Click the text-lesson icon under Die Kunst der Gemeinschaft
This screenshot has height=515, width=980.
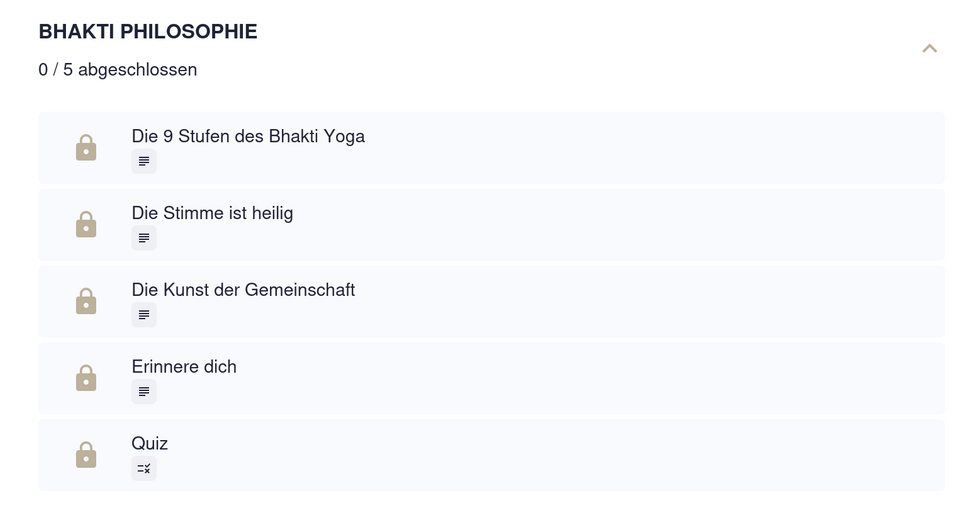point(144,315)
